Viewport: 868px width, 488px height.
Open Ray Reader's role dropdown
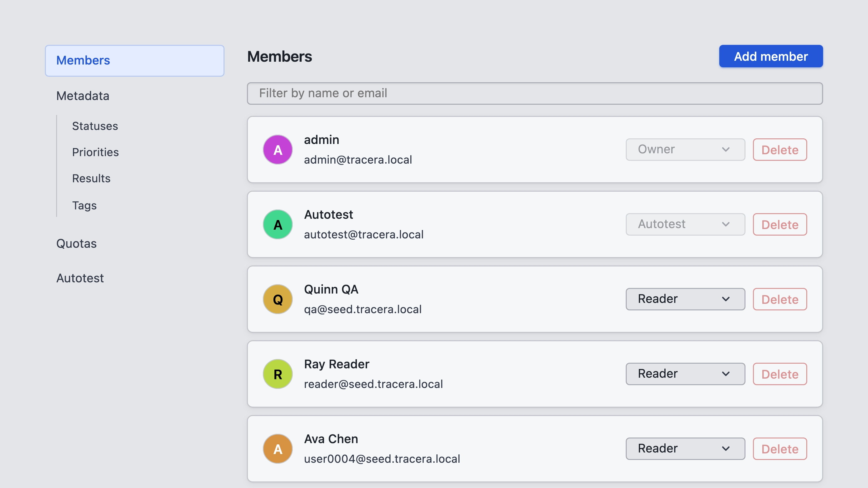pos(685,374)
